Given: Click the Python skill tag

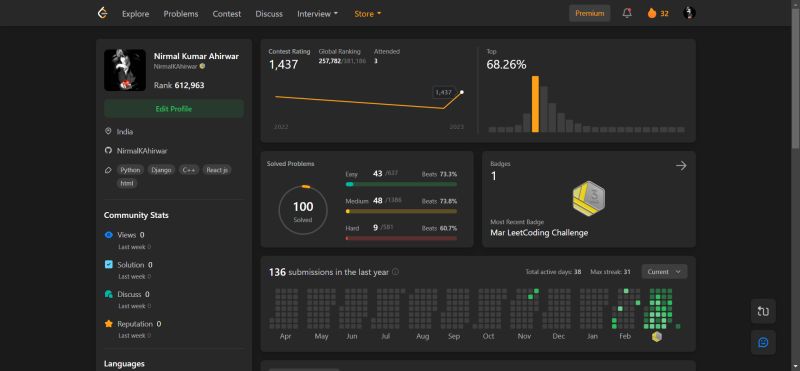Looking at the screenshot, I should (x=131, y=170).
